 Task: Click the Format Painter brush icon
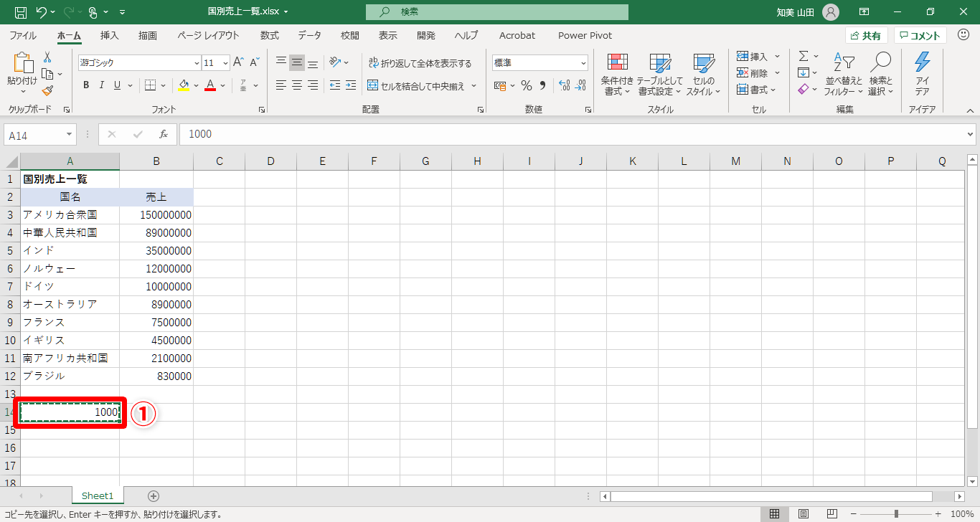click(47, 90)
